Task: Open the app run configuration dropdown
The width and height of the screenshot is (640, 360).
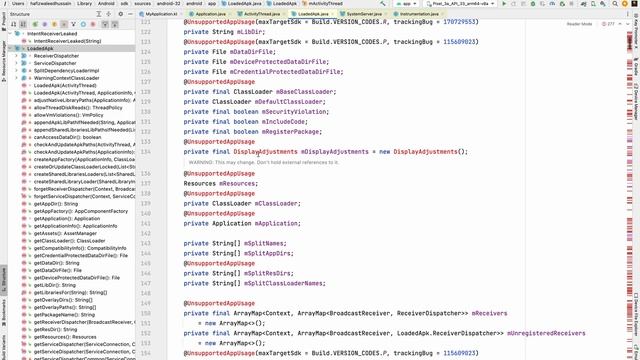Action: coord(407,4)
